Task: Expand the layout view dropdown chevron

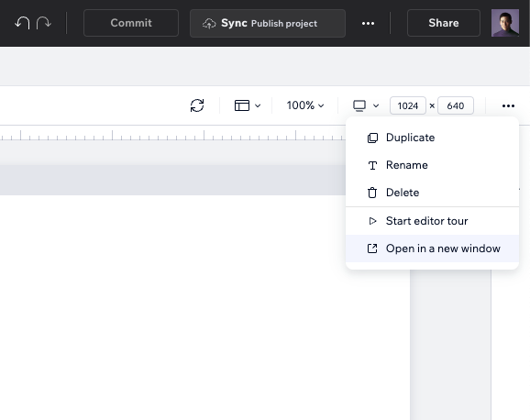Action: [x=258, y=105]
